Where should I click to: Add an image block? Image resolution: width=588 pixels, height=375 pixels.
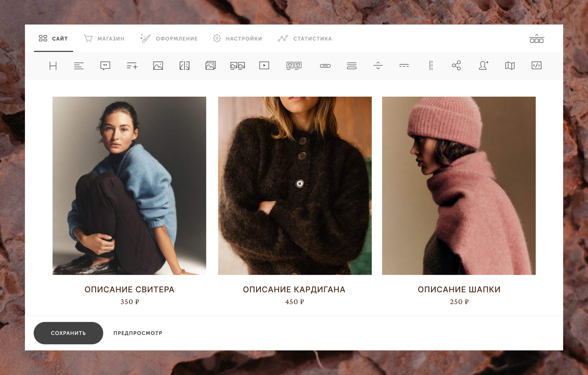pyautogui.click(x=158, y=66)
